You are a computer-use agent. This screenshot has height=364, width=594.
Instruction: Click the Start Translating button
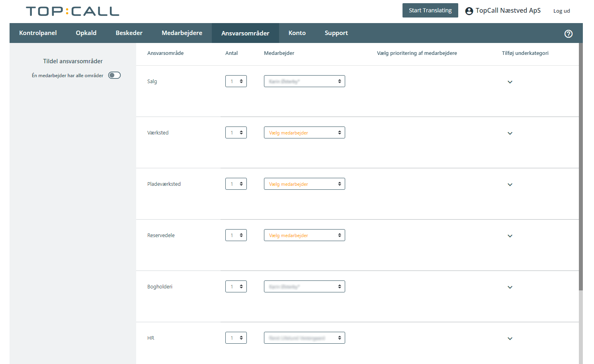coord(430,10)
